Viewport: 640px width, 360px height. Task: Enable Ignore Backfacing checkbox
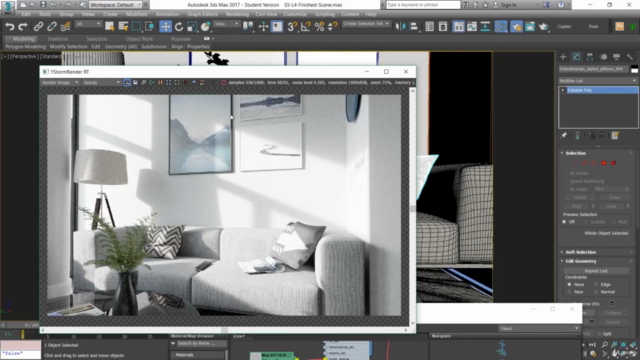pos(567,181)
